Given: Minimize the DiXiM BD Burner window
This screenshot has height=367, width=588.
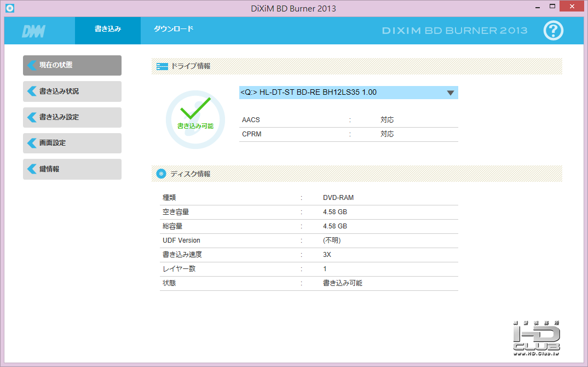Looking at the screenshot, I should pos(538,7).
